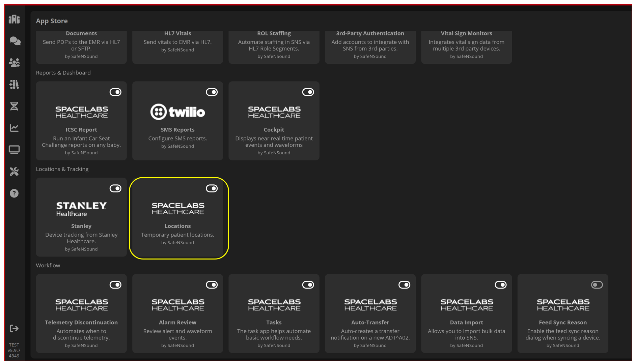Open the Stanley app title
Image resolution: width=636 pixels, height=364 pixels.
coord(81,226)
